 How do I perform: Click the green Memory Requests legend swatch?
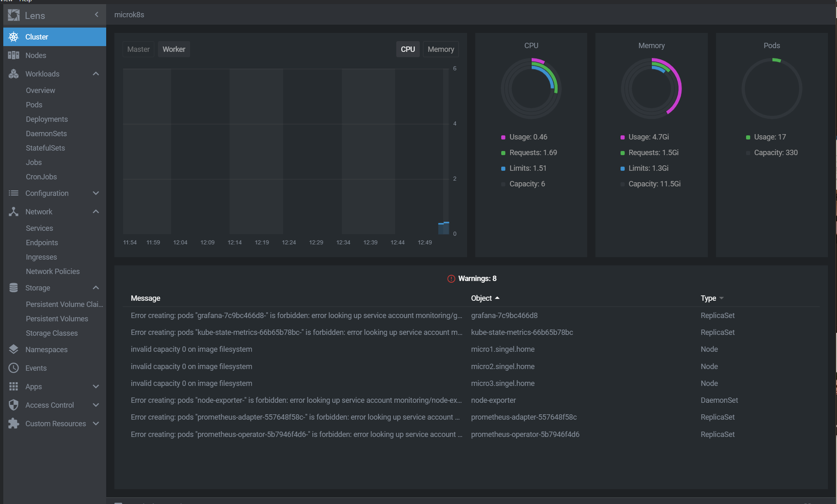[x=622, y=153]
